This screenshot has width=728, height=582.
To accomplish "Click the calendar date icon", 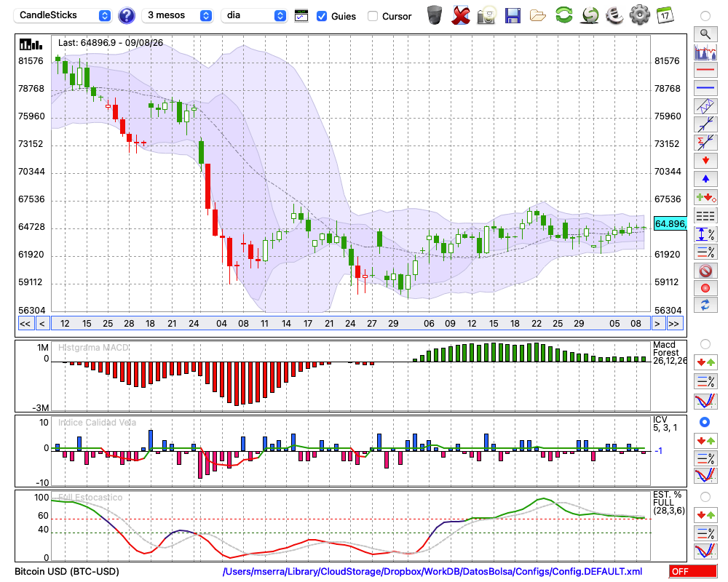I will (x=665, y=15).
